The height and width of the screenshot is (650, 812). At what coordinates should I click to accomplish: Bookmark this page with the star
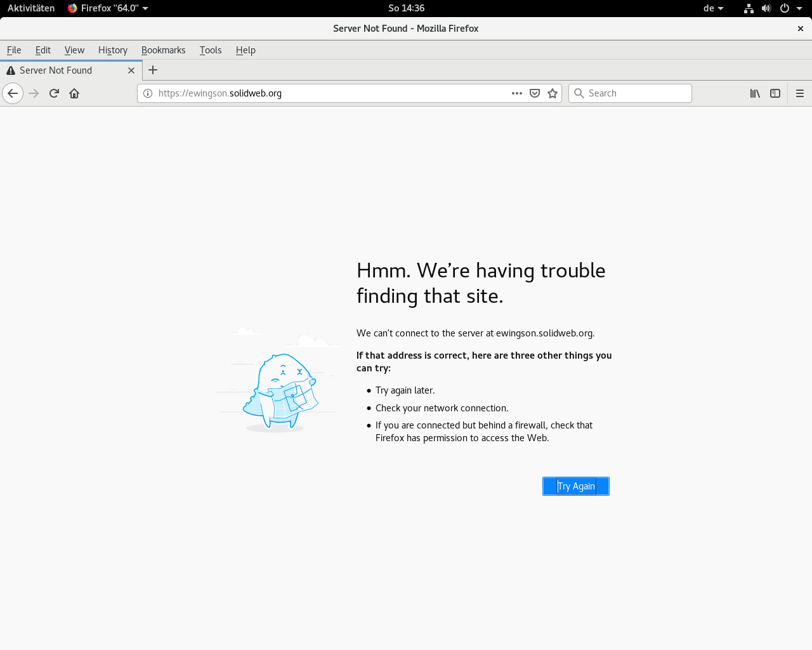pos(553,93)
